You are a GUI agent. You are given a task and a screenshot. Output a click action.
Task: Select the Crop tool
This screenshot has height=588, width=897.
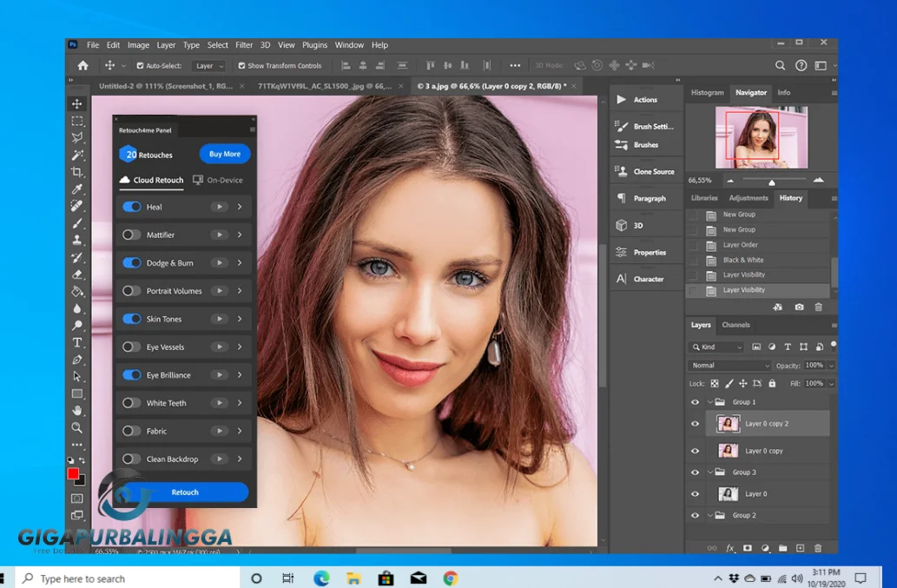[76, 172]
